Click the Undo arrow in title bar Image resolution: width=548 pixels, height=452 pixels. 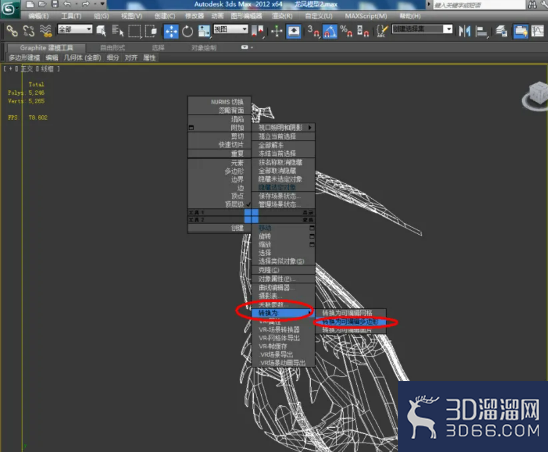coord(67,4)
